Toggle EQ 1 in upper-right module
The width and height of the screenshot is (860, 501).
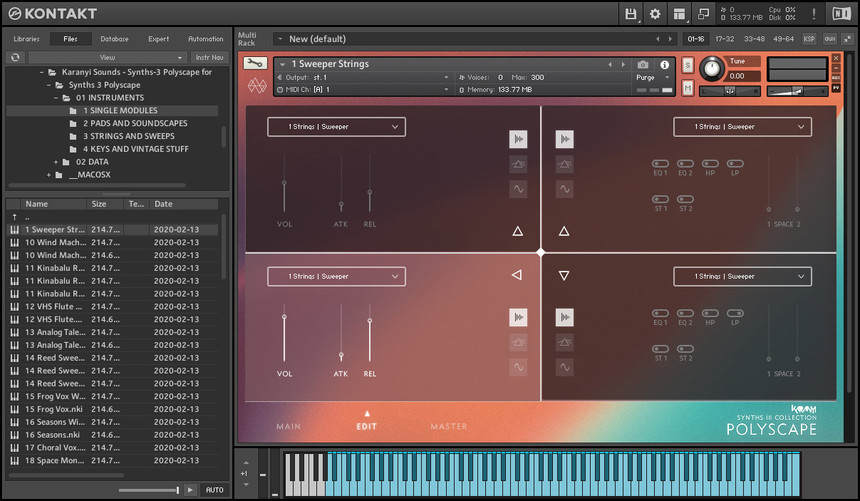click(x=660, y=163)
